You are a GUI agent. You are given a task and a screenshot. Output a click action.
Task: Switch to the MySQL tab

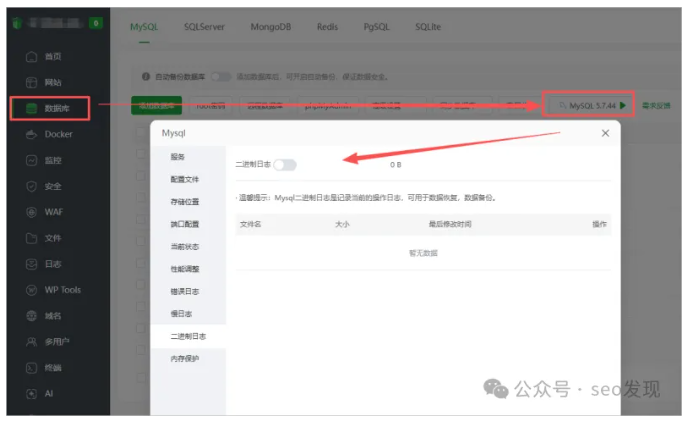[144, 27]
